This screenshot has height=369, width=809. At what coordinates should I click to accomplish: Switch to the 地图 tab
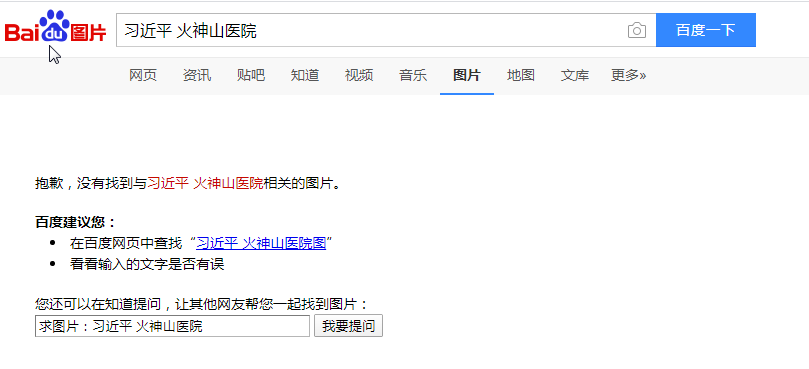click(x=521, y=75)
